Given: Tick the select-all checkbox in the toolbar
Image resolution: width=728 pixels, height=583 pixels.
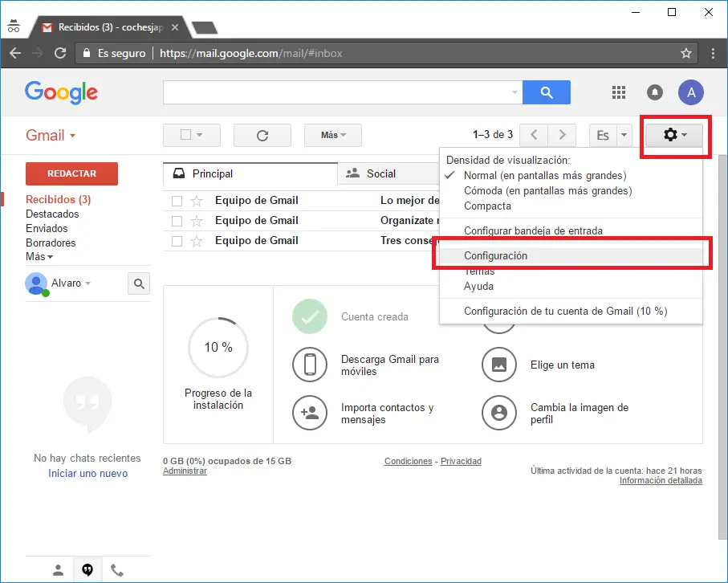Looking at the screenshot, I should tap(185, 135).
